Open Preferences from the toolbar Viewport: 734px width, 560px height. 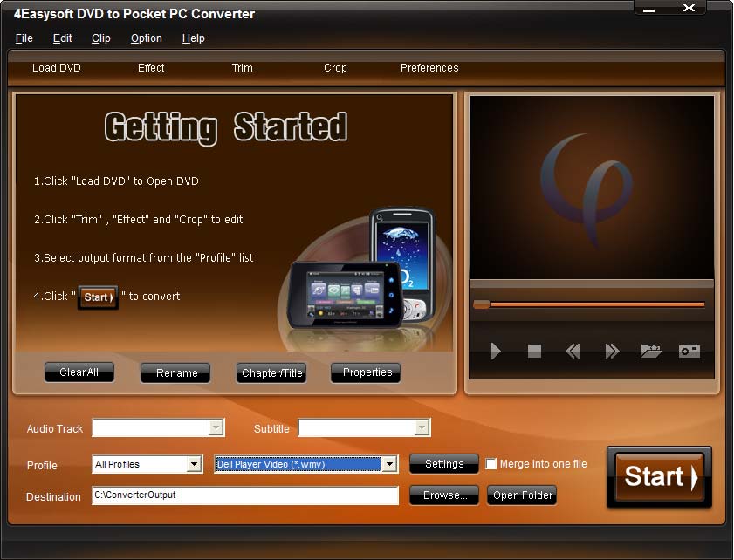[429, 68]
